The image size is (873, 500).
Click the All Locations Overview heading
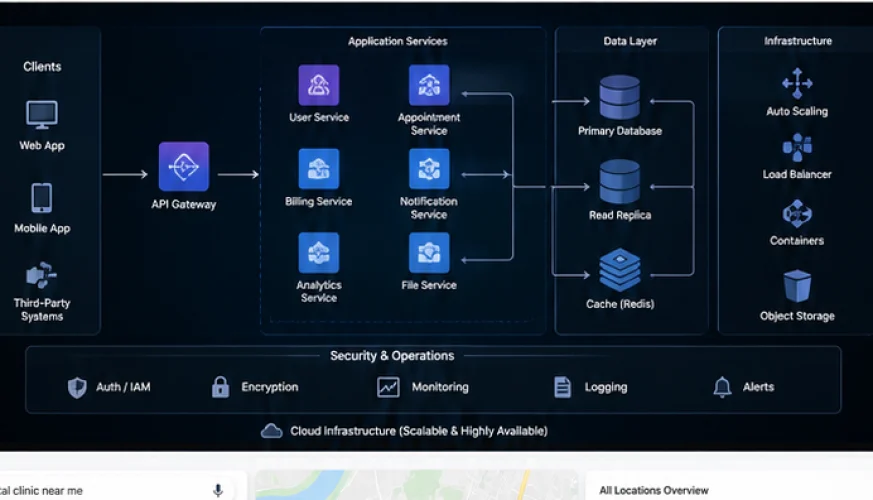[654, 491]
